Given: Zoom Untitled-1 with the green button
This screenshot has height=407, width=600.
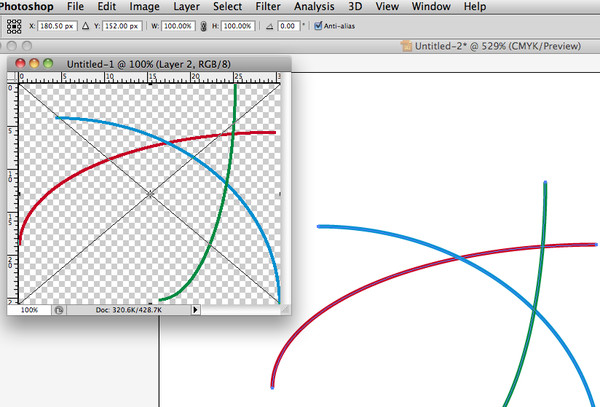Looking at the screenshot, I should (x=48, y=63).
